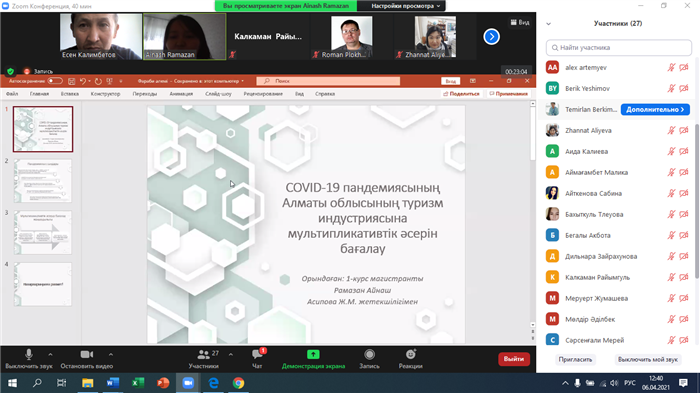Click the Вид view button in Zoom

[x=520, y=22]
